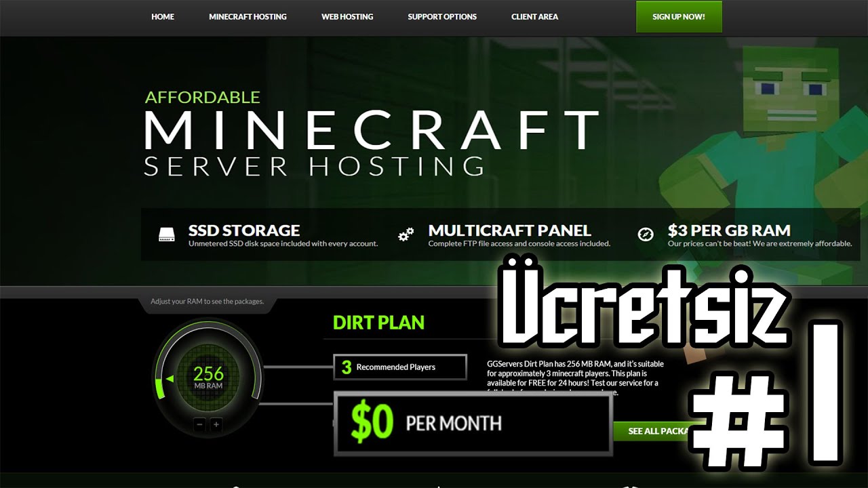Open Minecraft Hosting menu item
This screenshot has width=868, height=488.
(248, 17)
